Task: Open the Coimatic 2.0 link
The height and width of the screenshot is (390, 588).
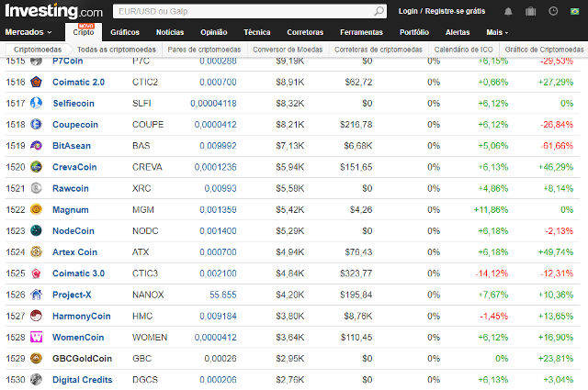Action: [78, 82]
